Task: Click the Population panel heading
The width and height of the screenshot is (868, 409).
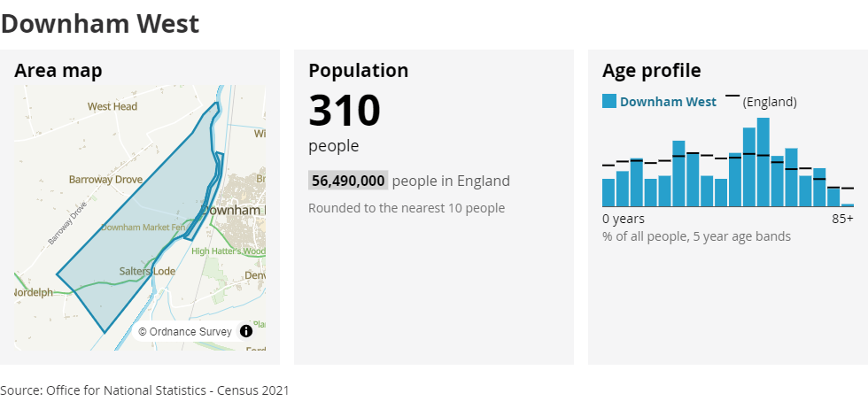Action: (358, 71)
